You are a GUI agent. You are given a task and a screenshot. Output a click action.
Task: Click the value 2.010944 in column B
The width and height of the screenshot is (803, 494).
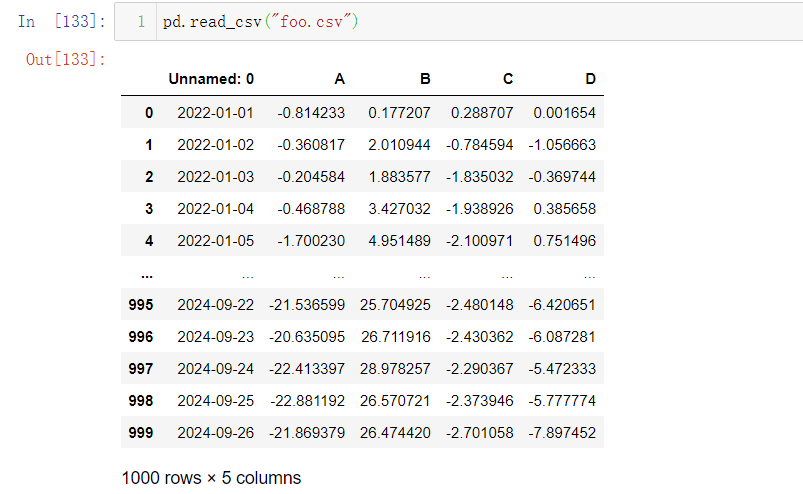(399, 145)
